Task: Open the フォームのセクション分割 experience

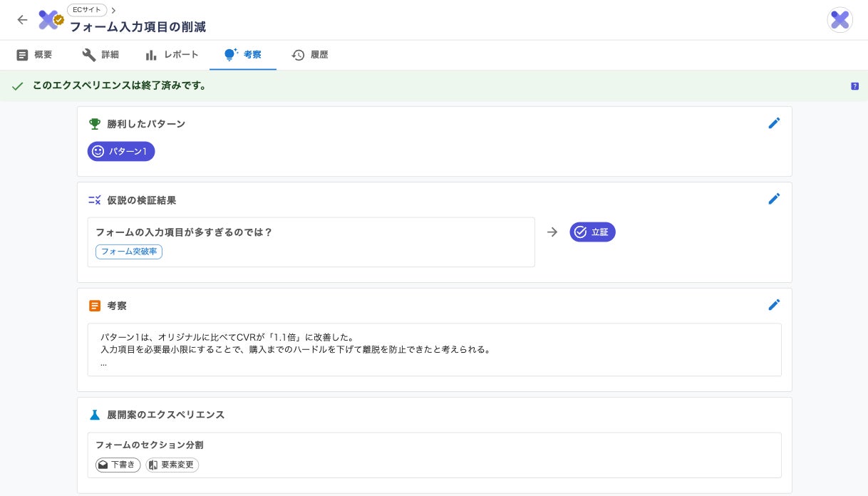Action: click(434, 455)
